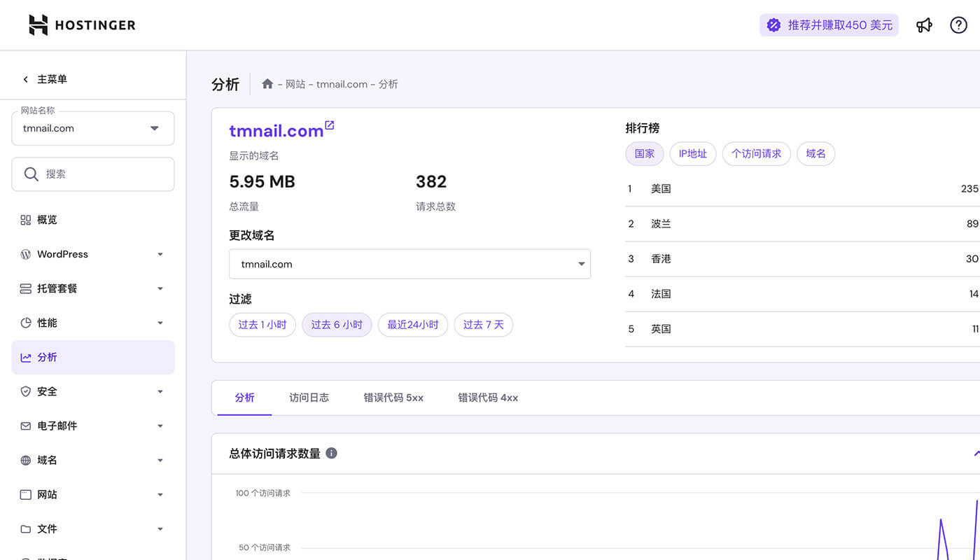Open the 网站名称 tmnail.com dropdown
The width and height of the screenshot is (980, 560).
[93, 128]
